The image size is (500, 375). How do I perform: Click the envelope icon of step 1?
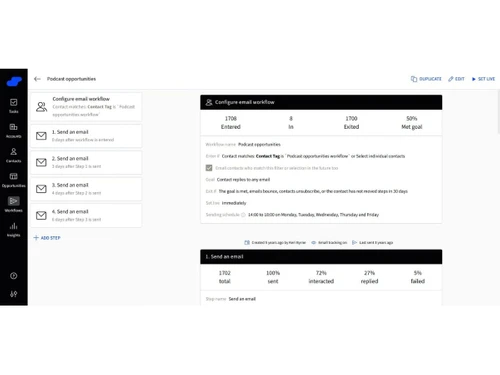click(x=41, y=136)
